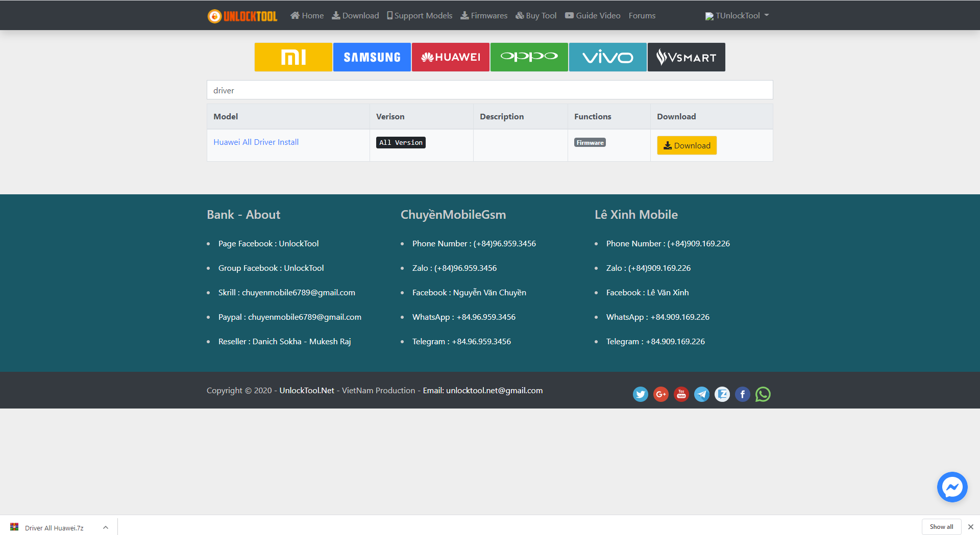Open the Twitter social icon
Image resolution: width=980 pixels, height=535 pixels.
click(641, 394)
